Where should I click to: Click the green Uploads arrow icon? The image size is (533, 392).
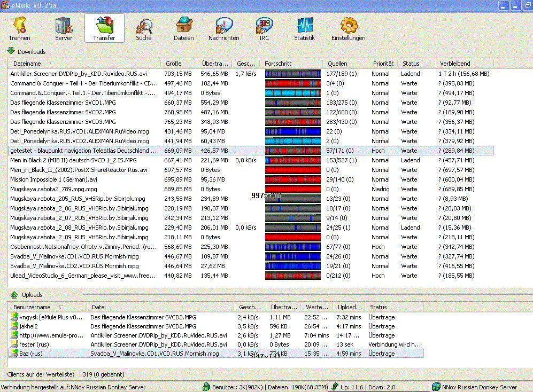pyautogui.click(x=14, y=294)
